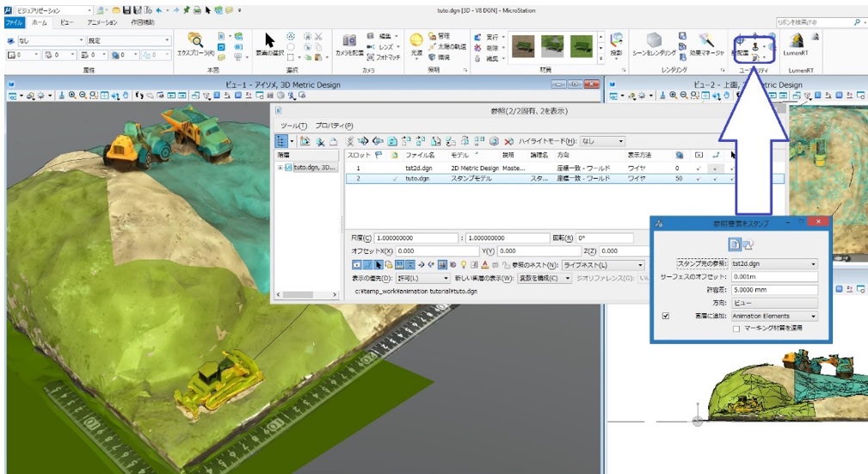Screen dimensions: 868x474
Task: Switch to アニメーション ribbon tab
Action: [102, 22]
